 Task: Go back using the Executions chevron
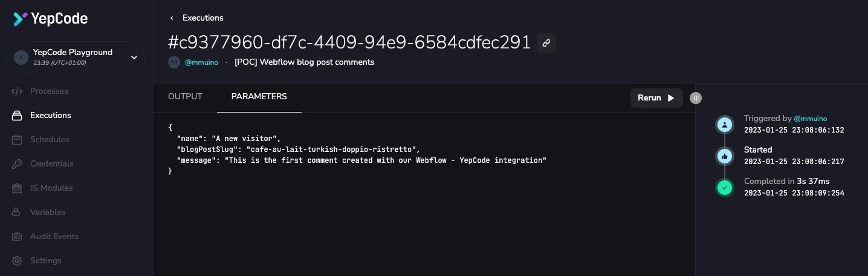172,18
